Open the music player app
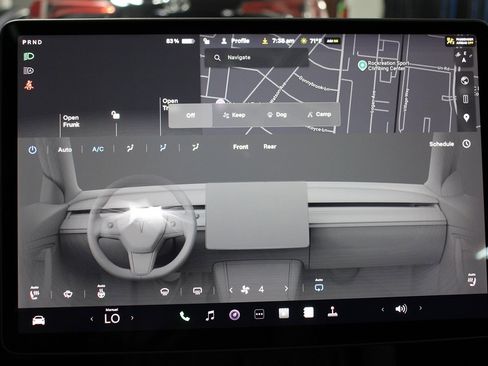Screen dimensions: 488x366 tap(210, 315)
